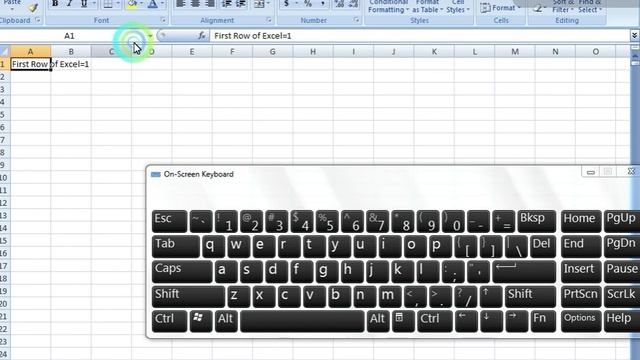Apply the yellow Fill Color bucket
The image size is (640, 360).
(x=132, y=4)
